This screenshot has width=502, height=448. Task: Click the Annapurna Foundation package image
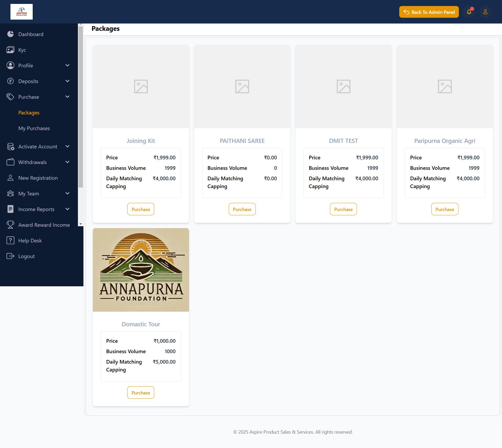click(141, 270)
